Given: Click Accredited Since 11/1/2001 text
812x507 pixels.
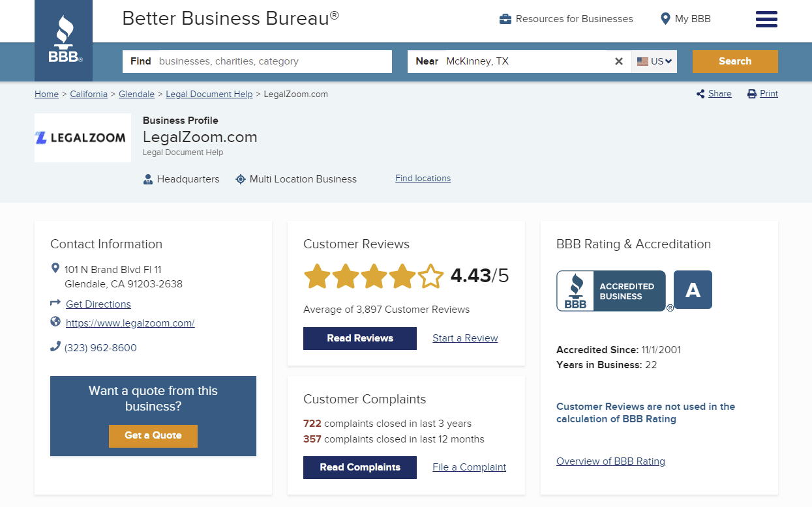Looking at the screenshot, I should (618, 349).
